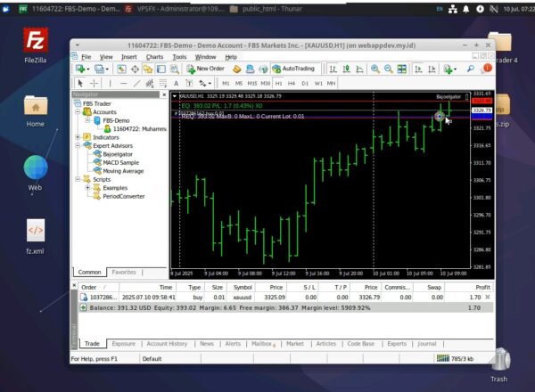
Task: Switch timeframe to MN
Action: point(332,83)
